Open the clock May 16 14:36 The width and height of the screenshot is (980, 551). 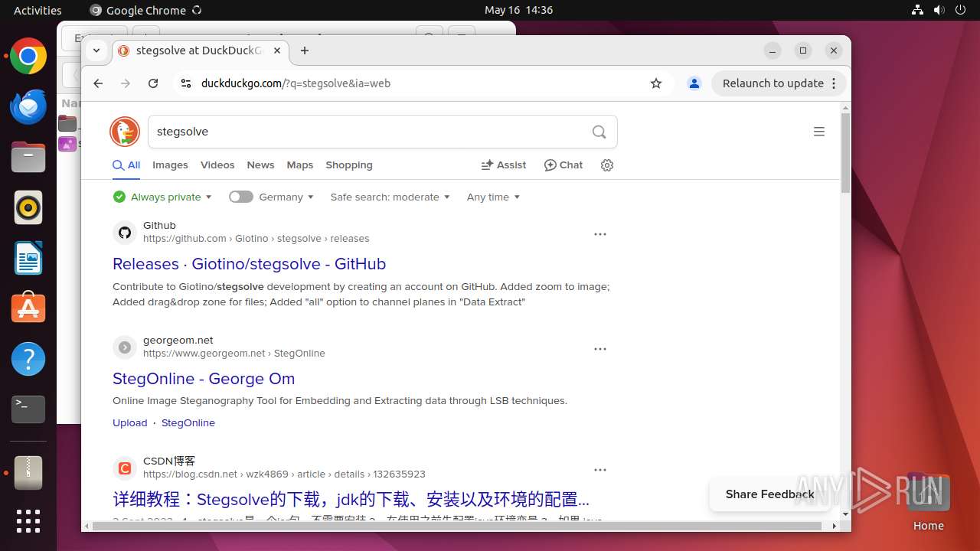tap(518, 10)
